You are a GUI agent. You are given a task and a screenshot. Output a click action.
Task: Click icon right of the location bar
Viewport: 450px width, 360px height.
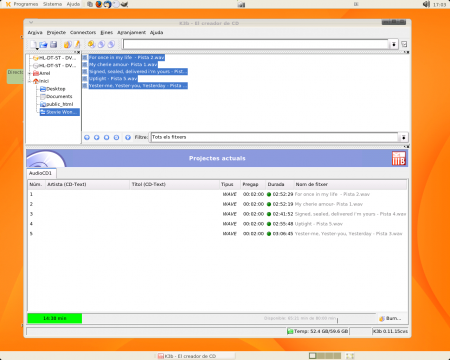[x=404, y=44]
